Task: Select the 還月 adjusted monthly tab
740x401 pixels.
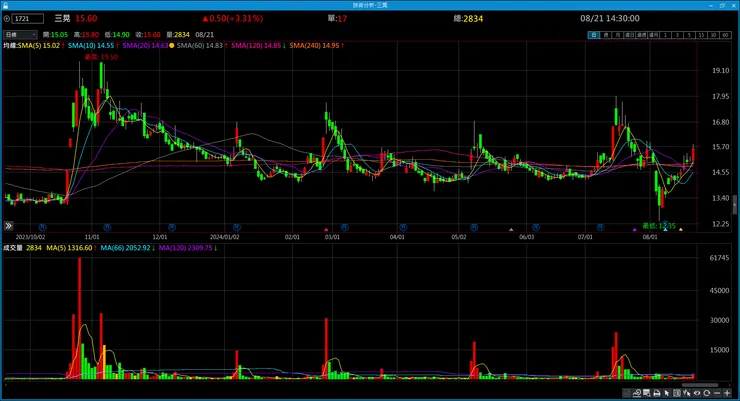Action: (x=653, y=35)
